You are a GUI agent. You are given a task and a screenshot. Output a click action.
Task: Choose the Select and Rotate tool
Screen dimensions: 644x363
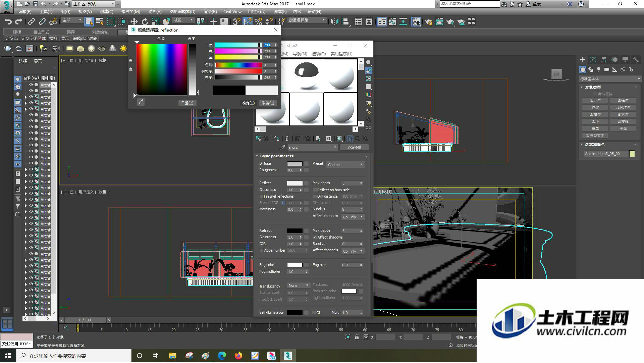click(145, 21)
